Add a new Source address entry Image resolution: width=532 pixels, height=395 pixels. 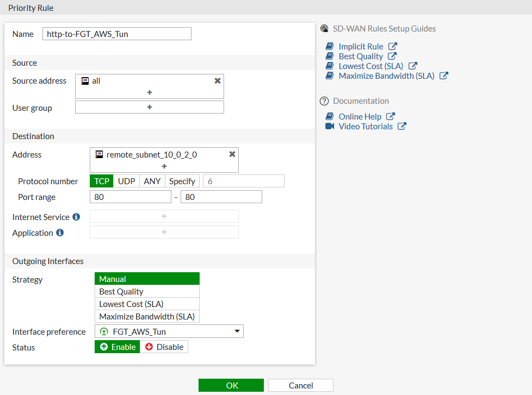point(149,92)
